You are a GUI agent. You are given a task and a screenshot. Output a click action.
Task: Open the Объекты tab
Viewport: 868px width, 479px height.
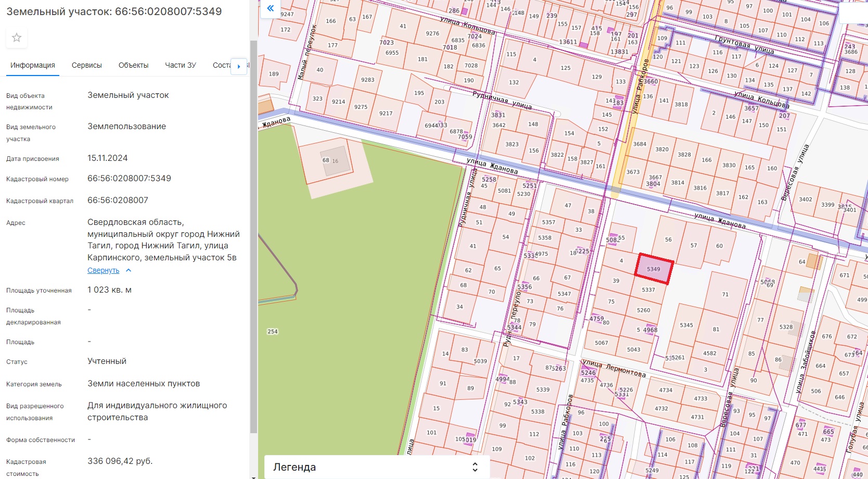pos(133,65)
